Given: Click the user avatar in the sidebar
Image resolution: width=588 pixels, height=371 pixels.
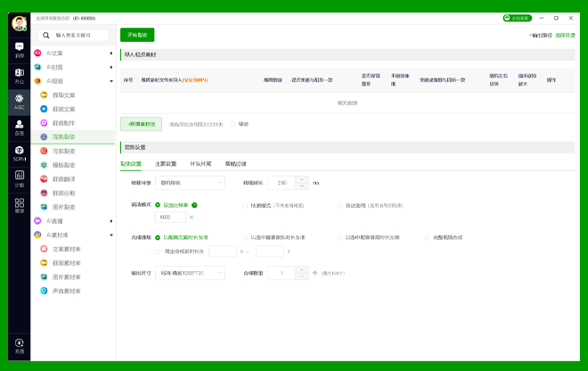Looking at the screenshot, I should pos(20,23).
